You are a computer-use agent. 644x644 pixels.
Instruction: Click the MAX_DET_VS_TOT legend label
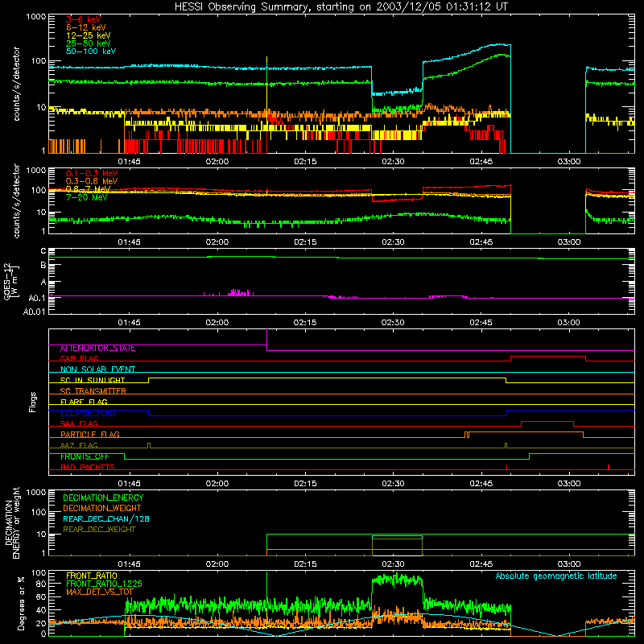(99, 592)
